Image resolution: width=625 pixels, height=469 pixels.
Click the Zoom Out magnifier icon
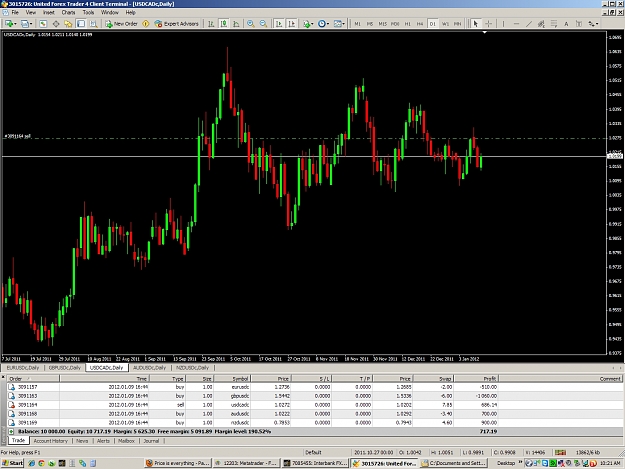coord(263,24)
